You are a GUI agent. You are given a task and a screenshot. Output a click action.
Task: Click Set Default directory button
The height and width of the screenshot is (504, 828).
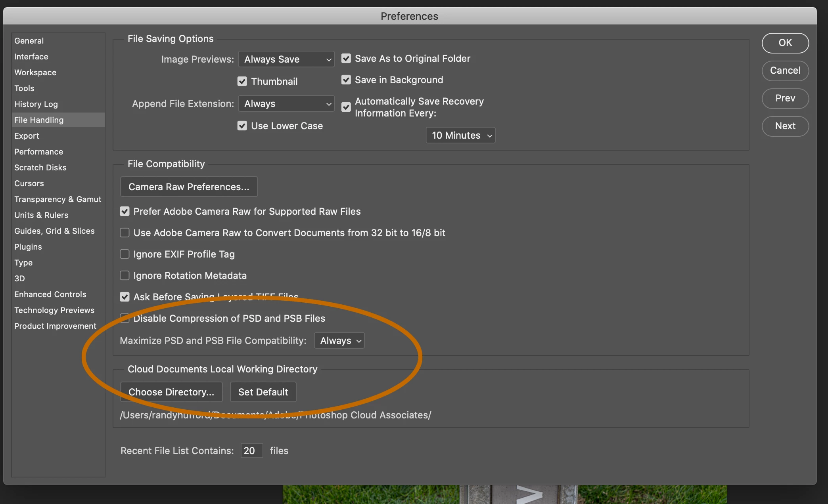click(263, 392)
